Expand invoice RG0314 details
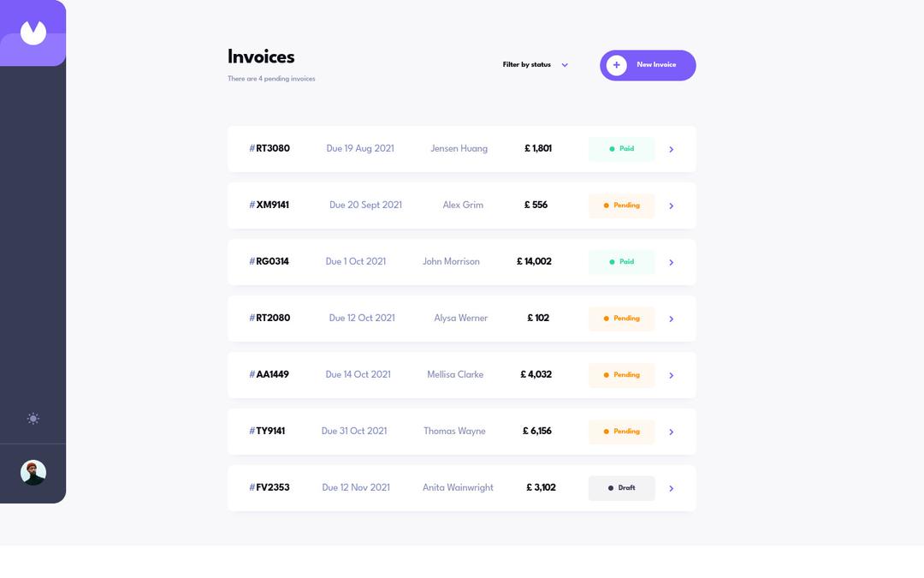The width and height of the screenshot is (924, 578). point(671,262)
